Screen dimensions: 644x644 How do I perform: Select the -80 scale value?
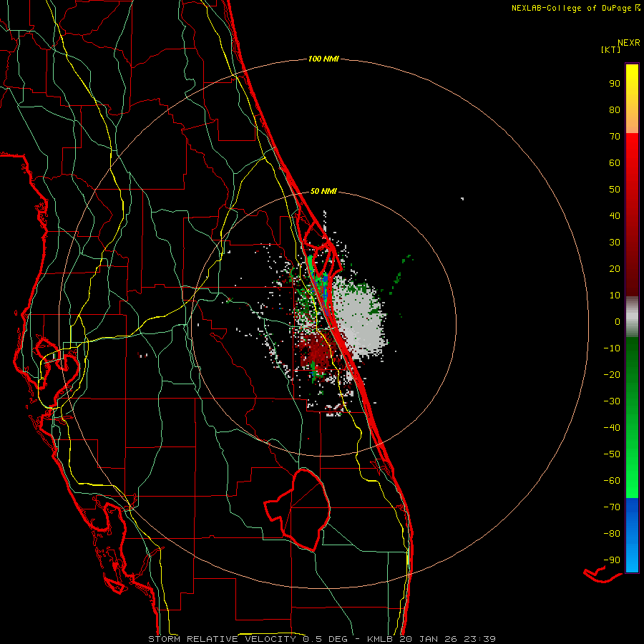[x=612, y=534]
